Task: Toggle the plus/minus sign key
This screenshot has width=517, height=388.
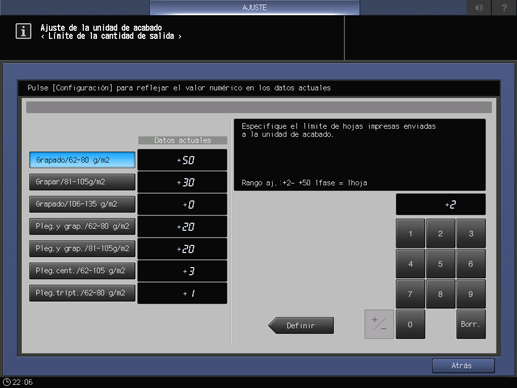Action: click(x=379, y=324)
